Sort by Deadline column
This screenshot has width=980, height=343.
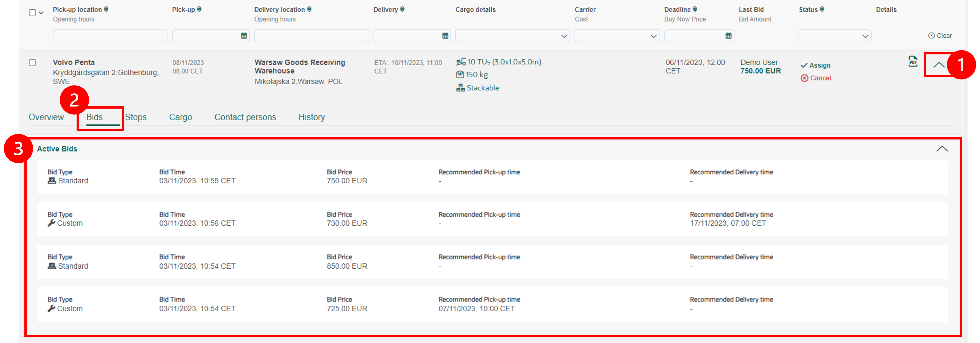point(695,9)
